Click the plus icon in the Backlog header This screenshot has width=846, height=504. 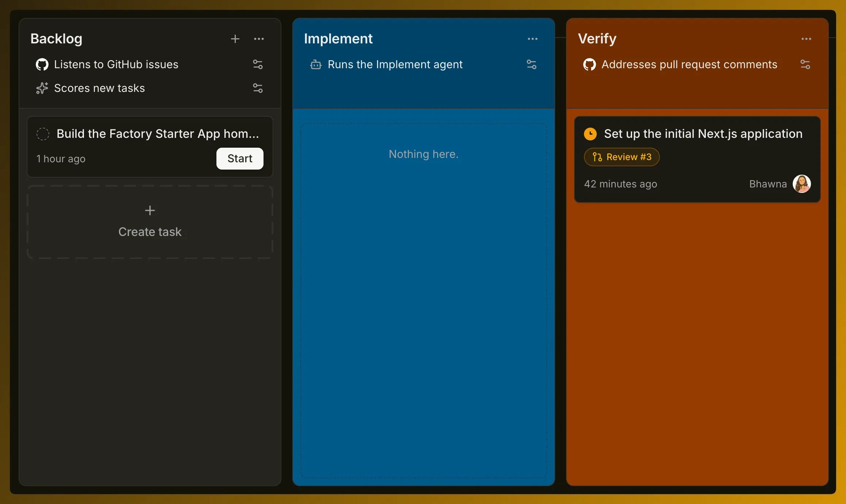(x=235, y=39)
